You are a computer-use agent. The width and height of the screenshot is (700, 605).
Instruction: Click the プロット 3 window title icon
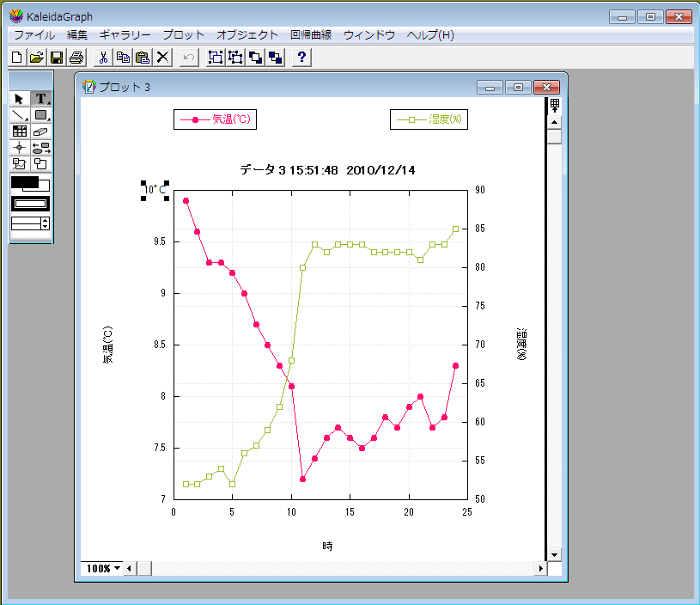click(x=89, y=86)
